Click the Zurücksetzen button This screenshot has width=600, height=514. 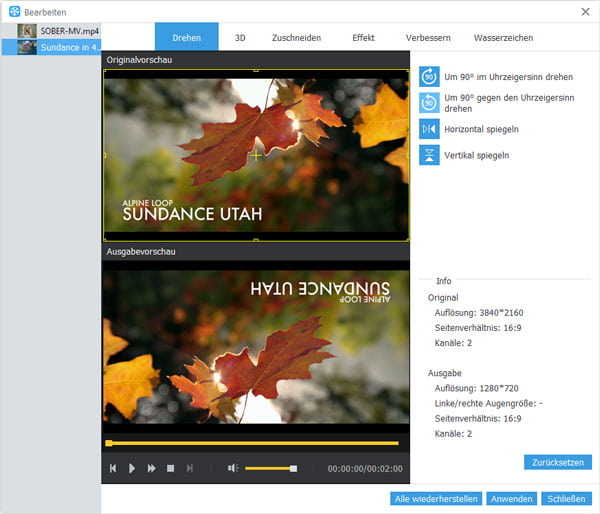558,462
